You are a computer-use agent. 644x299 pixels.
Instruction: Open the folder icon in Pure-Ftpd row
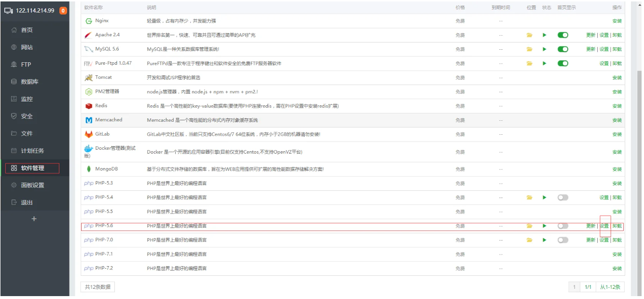(x=530, y=63)
